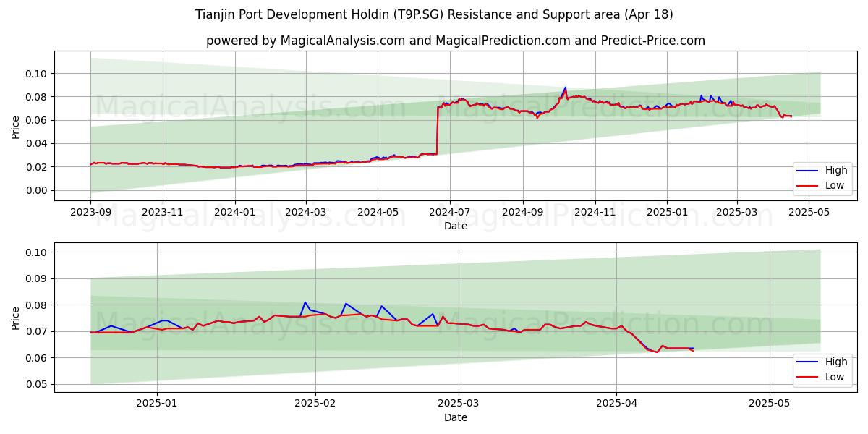Click the 'Price' y-axis label of top chart

[16, 126]
